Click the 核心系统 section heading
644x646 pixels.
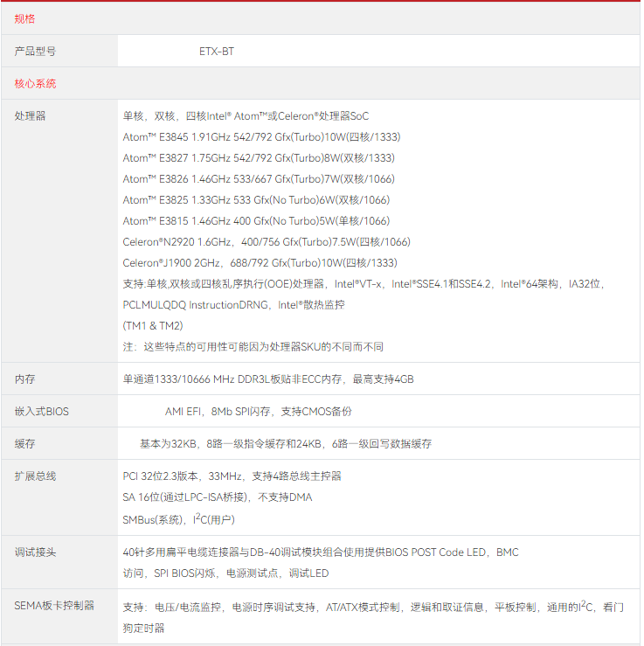pos(35,84)
